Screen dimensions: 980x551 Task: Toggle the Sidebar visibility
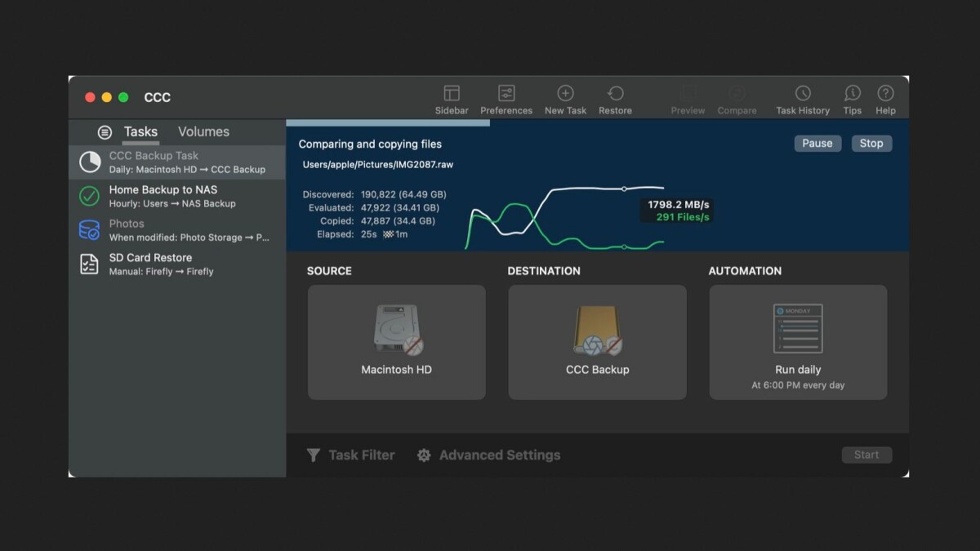click(452, 97)
